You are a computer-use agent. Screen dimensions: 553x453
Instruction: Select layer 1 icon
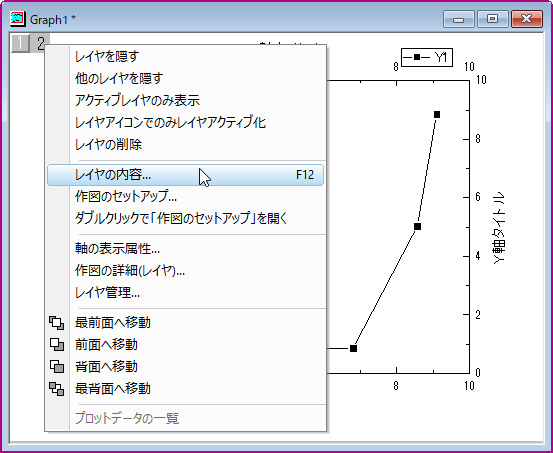[20, 43]
